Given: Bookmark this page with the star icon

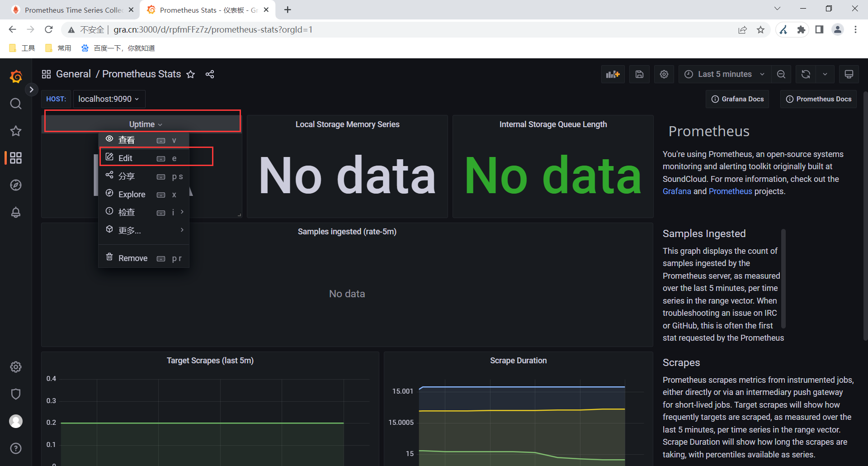Looking at the screenshot, I should click(x=760, y=30).
